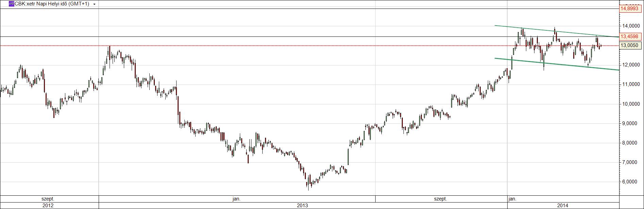Open the chart title dropdown arrow
Screen dimensions: 644x209
pyautogui.click(x=94, y=4)
